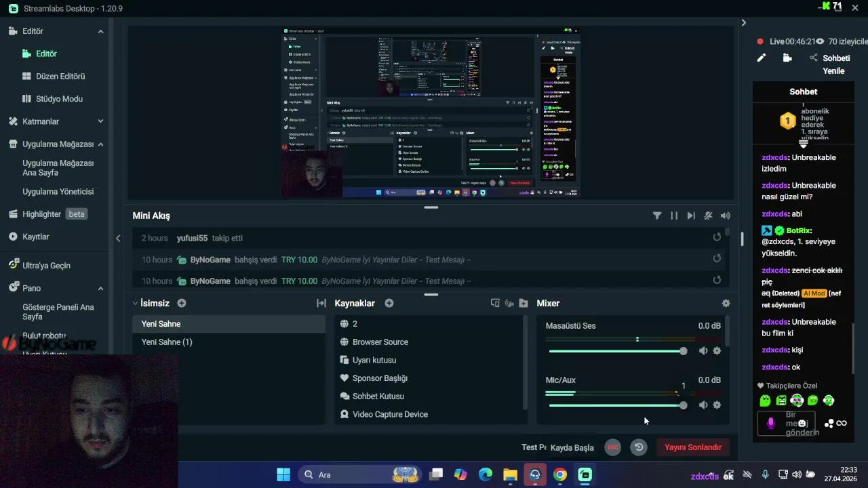Toggle Mini Akış volume speaker icon
Screen dimensions: 868x488
[726, 216]
